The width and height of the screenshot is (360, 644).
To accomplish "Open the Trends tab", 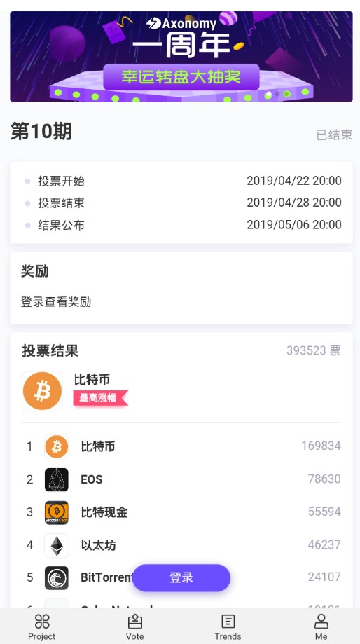I will coord(228,626).
